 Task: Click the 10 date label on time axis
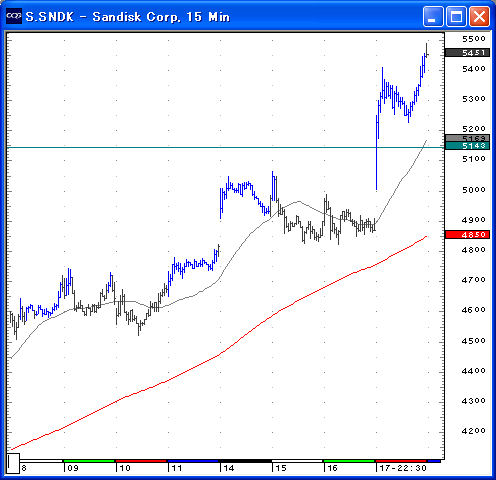click(125, 468)
